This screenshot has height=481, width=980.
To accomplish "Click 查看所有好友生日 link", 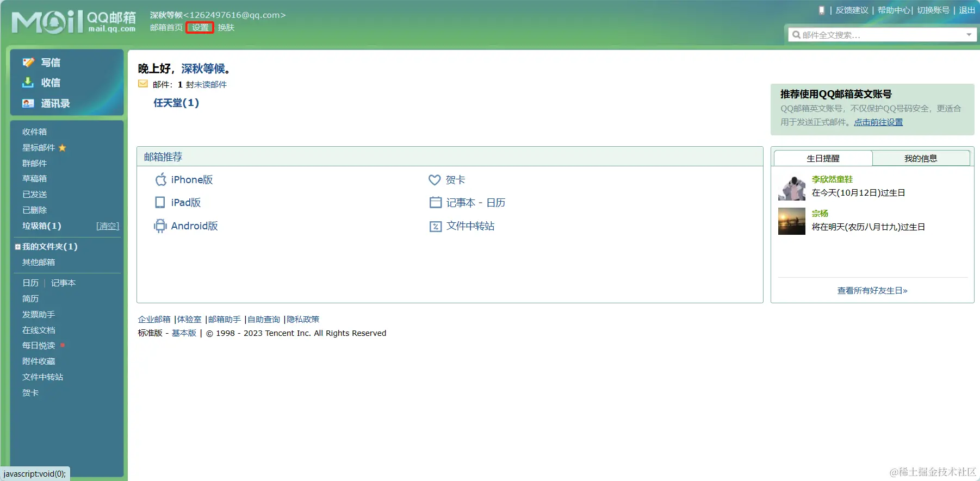I will (x=872, y=291).
